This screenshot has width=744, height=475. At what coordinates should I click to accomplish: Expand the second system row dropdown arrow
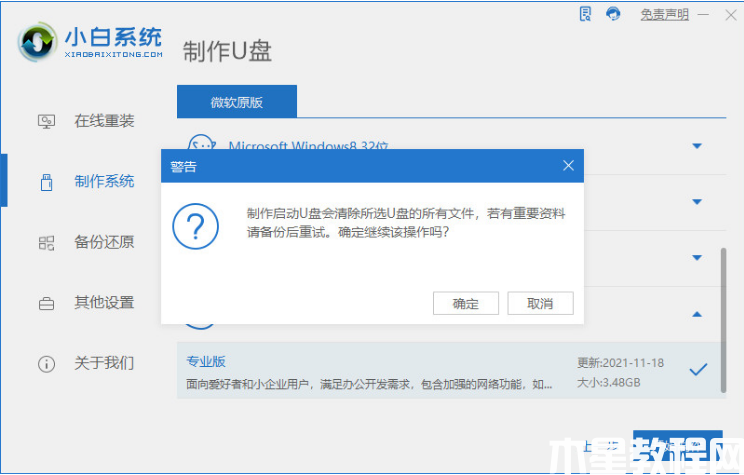(697, 202)
